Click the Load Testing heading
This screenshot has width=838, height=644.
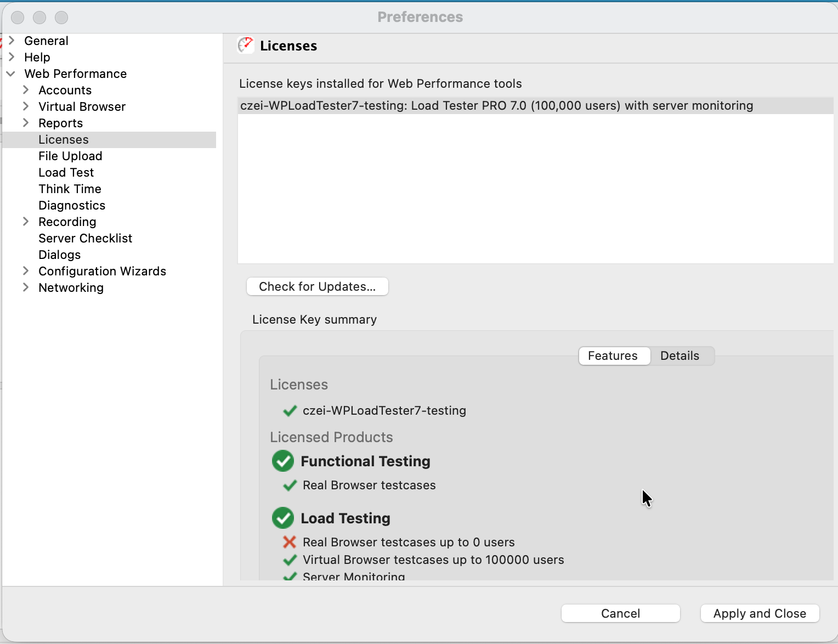[346, 518]
